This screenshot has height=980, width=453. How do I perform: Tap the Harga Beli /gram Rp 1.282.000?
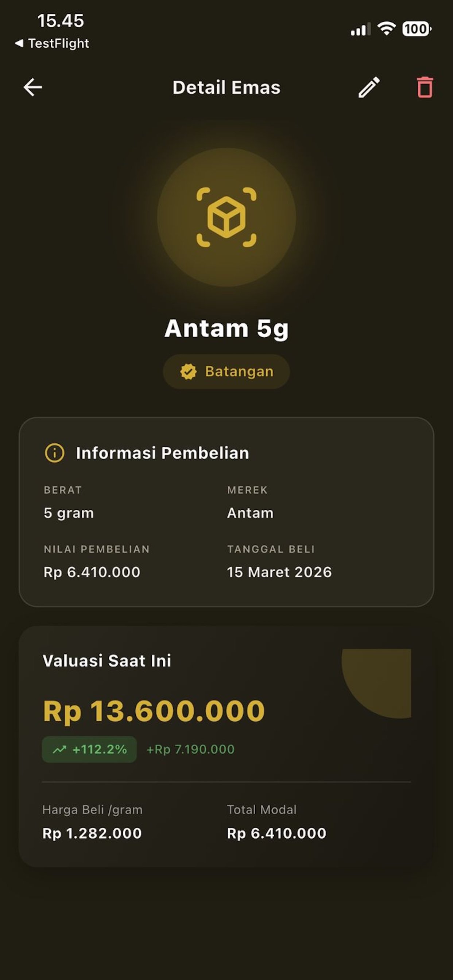coord(92,833)
